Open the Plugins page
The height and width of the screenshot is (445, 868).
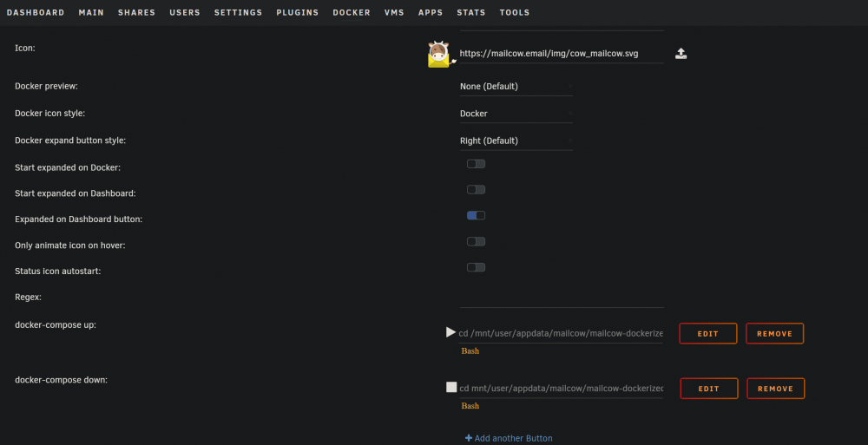click(x=297, y=12)
